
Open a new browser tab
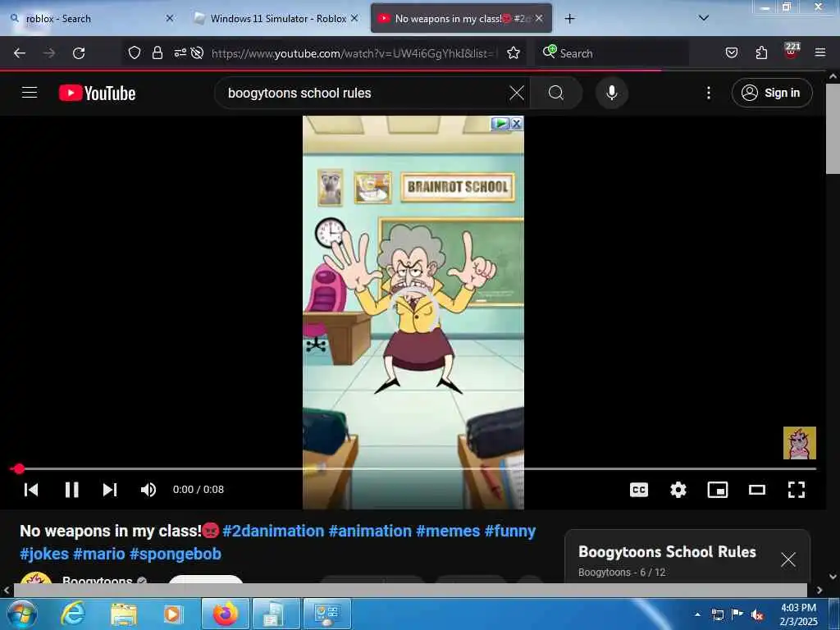[x=569, y=18]
